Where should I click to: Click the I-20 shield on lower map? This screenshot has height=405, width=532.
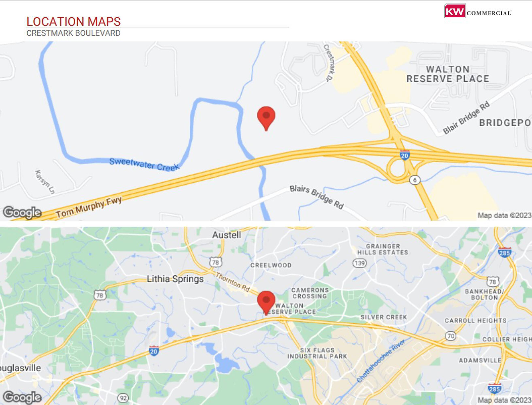[x=154, y=351]
